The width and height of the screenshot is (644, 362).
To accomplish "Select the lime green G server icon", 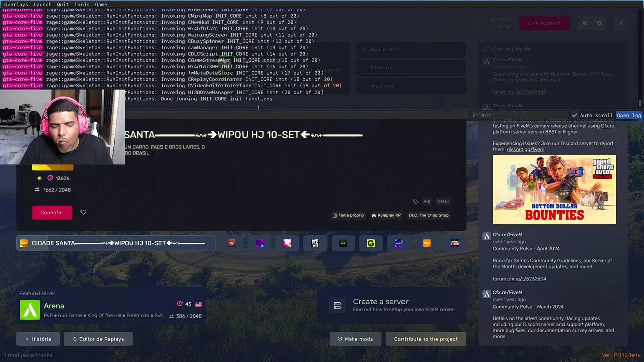I will [x=371, y=243].
